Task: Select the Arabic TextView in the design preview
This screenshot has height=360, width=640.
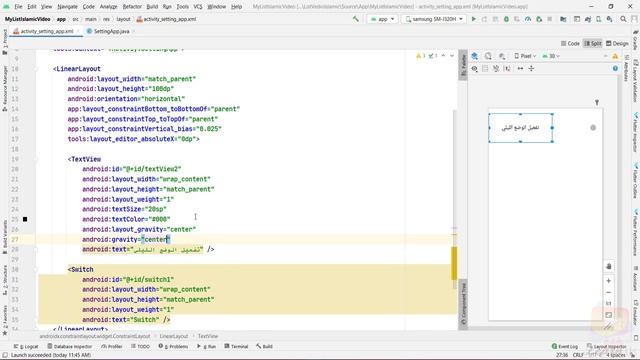Action: click(520, 128)
